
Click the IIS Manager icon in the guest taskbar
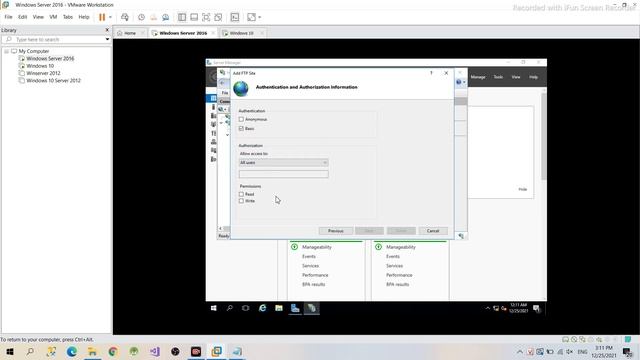(312, 308)
